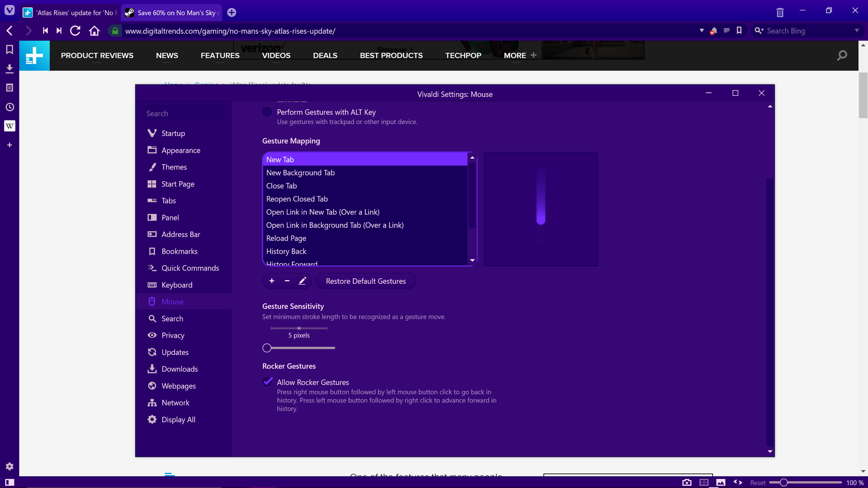This screenshot has width=868, height=488.
Task: Open the Downloads panel in sidebar
Action: pyautogui.click(x=9, y=69)
